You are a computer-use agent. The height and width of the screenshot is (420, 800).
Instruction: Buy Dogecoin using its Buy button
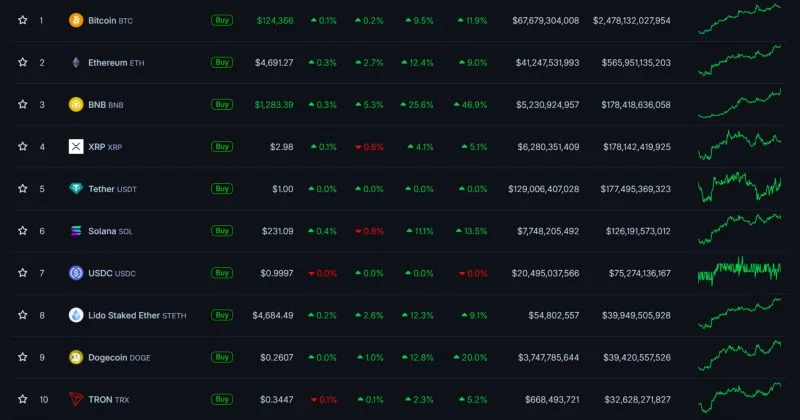[221, 357]
